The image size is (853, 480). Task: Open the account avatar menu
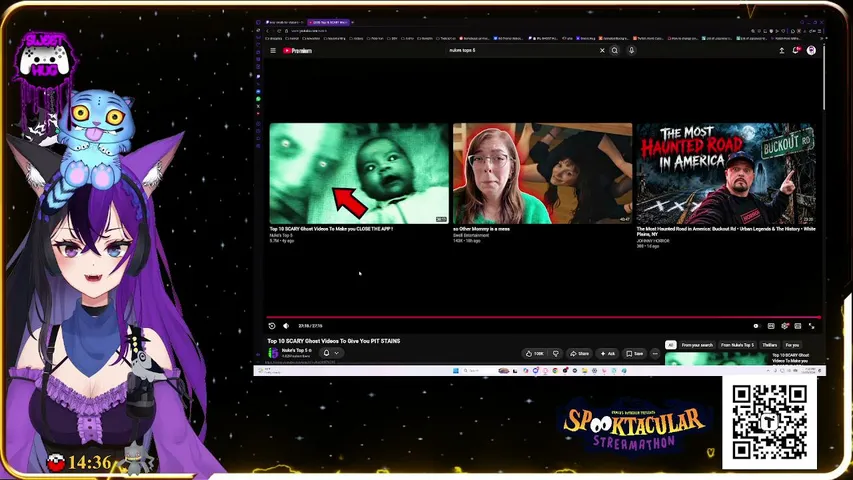pos(811,51)
